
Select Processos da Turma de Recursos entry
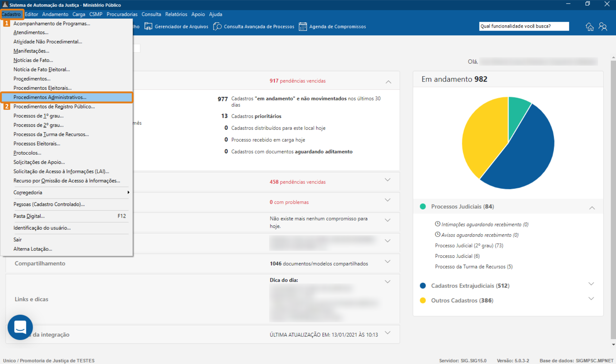[x=67, y=134]
